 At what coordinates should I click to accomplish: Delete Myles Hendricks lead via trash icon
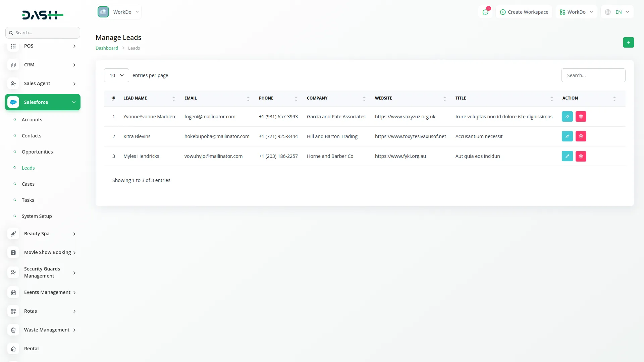[581, 156]
